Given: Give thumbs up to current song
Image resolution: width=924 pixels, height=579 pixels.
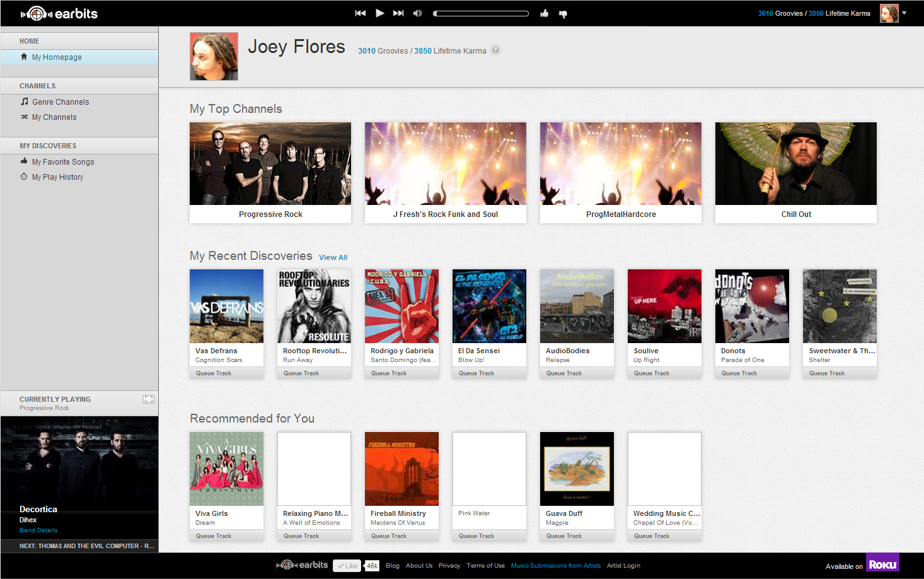Looking at the screenshot, I should pyautogui.click(x=545, y=13).
